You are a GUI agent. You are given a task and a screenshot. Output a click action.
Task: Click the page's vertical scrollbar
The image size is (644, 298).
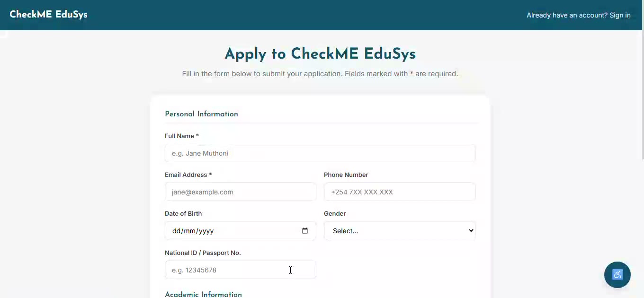pyautogui.click(x=642, y=149)
